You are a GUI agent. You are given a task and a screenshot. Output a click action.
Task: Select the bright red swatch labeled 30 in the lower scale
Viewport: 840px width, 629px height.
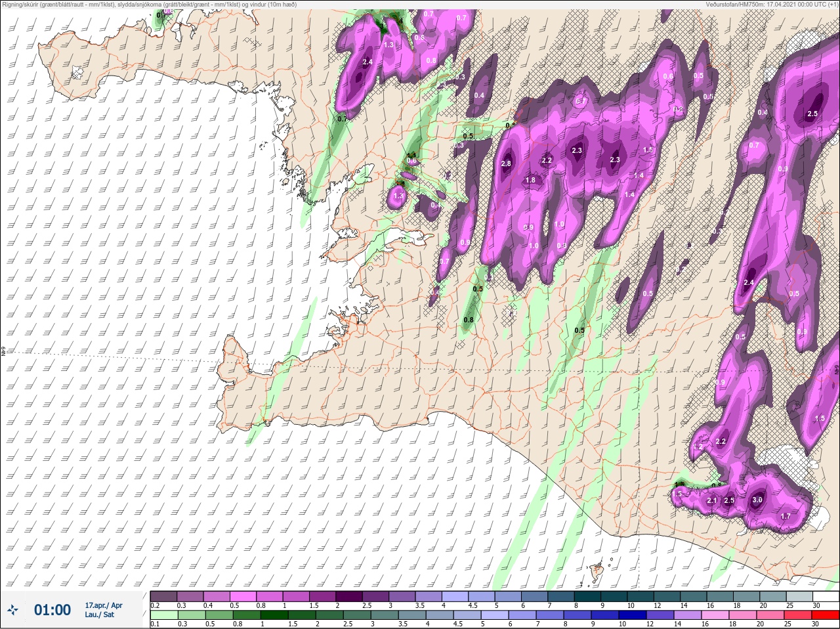(x=826, y=615)
